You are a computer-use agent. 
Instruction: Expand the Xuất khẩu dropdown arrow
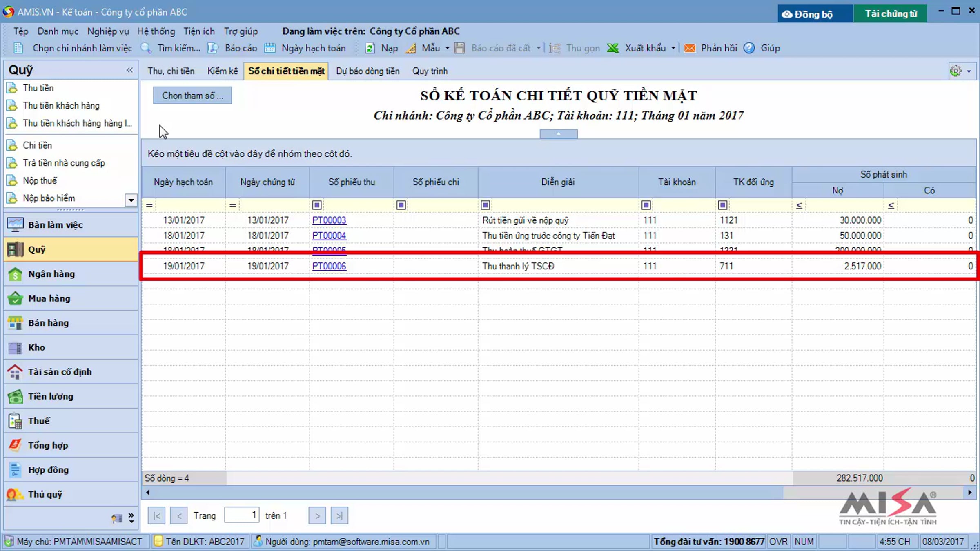(x=673, y=48)
